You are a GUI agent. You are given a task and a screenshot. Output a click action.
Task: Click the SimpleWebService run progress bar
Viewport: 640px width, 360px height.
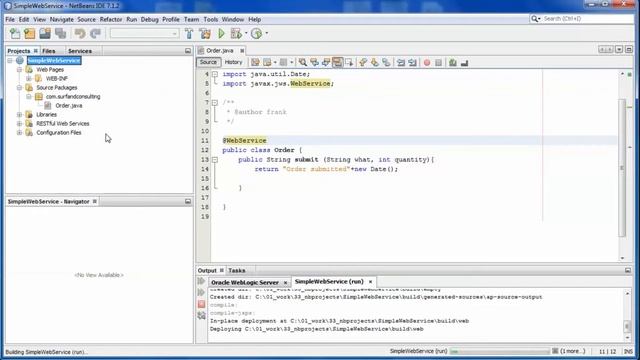500,351
